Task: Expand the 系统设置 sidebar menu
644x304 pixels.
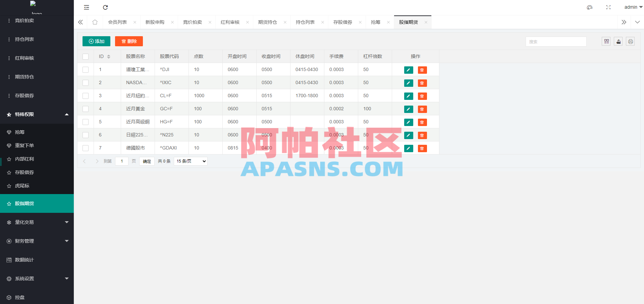Action: pos(37,279)
